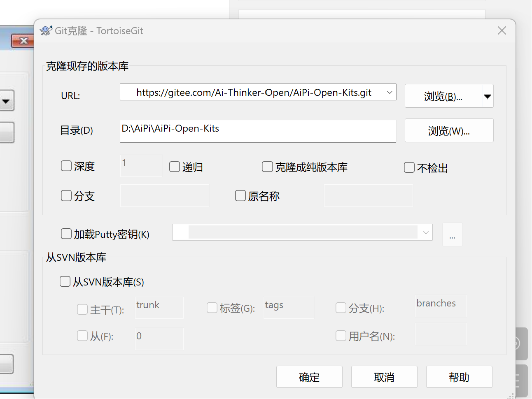Screen dimensions: 532x399
Task: Click the SVN username field
Action: click(441, 334)
